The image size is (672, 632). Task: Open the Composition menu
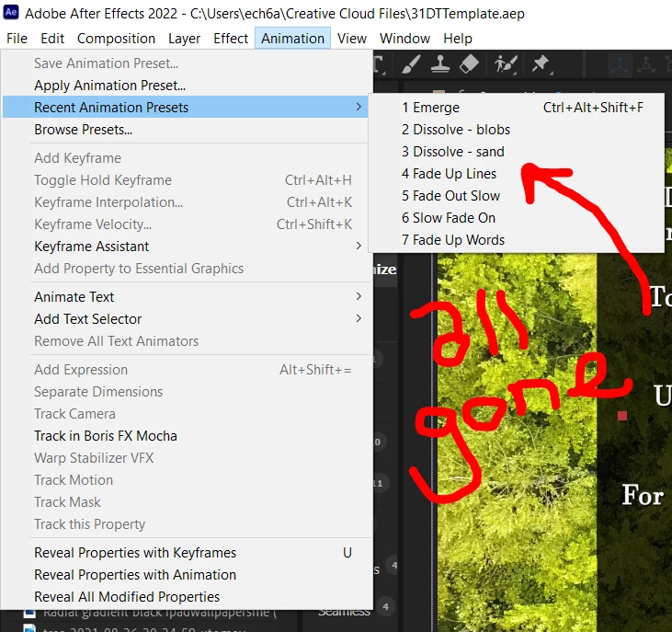point(116,39)
